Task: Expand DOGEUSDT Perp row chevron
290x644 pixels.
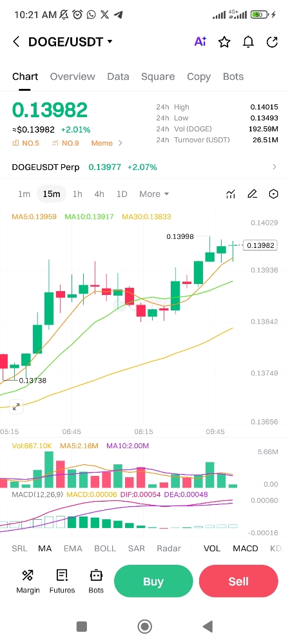Action: (x=275, y=167)
